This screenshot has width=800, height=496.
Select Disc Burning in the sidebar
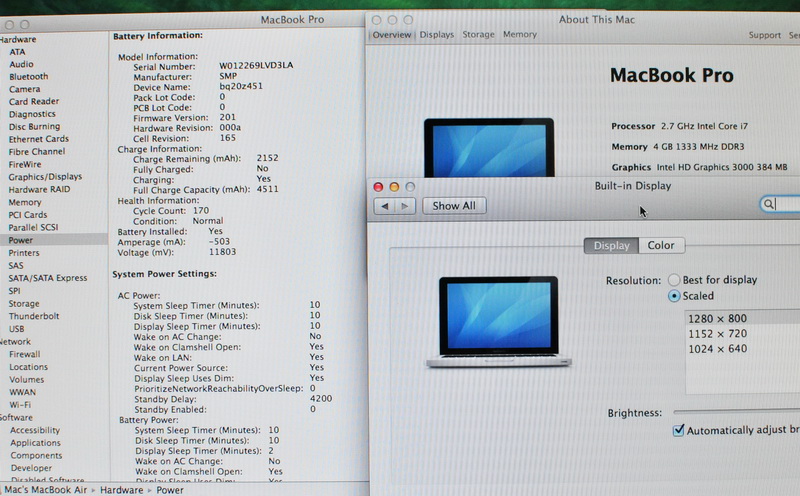tap(34, 127)
